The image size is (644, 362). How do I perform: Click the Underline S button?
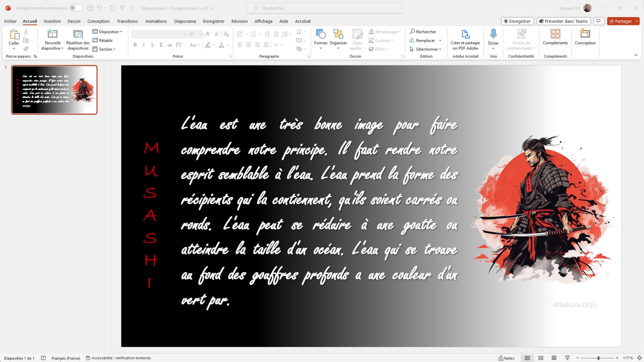click(152, 45)
